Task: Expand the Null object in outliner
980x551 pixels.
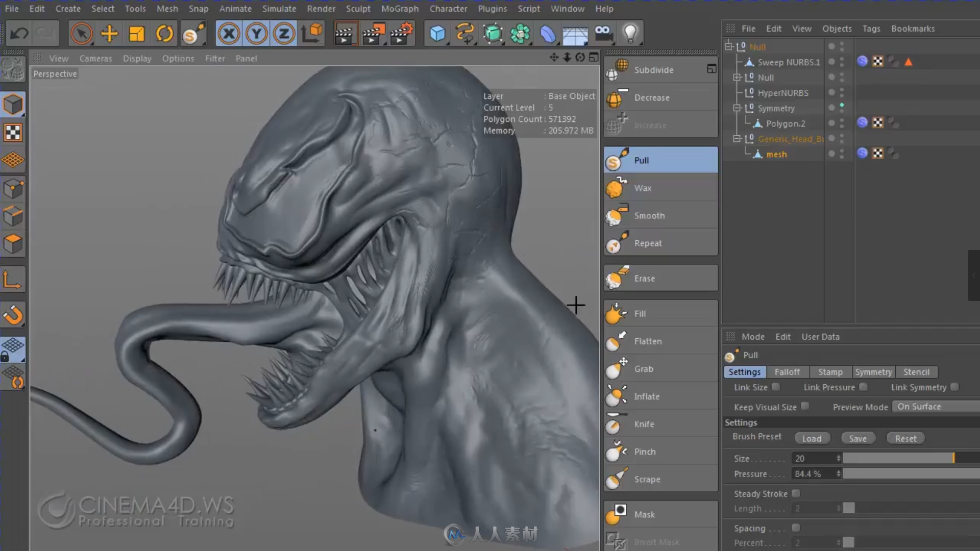Action: (737, 78)
